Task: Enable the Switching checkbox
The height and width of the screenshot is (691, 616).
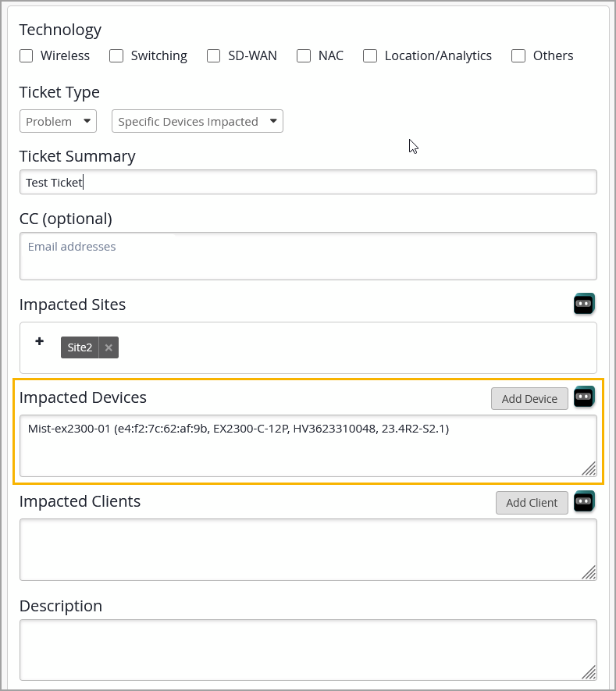Action: pyautogui.click(x=116, y=56)
